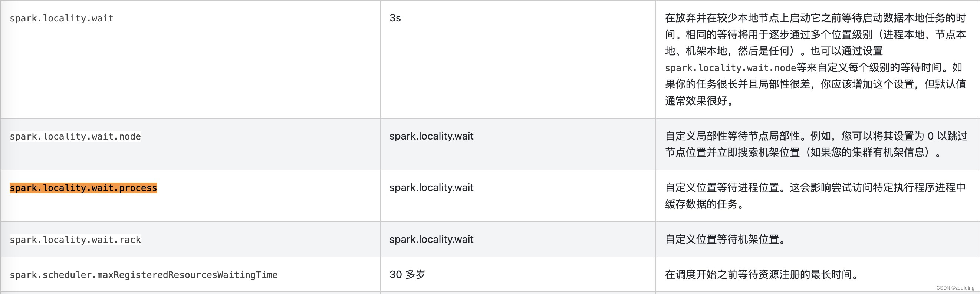Click the default value in the wait.rack row

tap(431, 239)
